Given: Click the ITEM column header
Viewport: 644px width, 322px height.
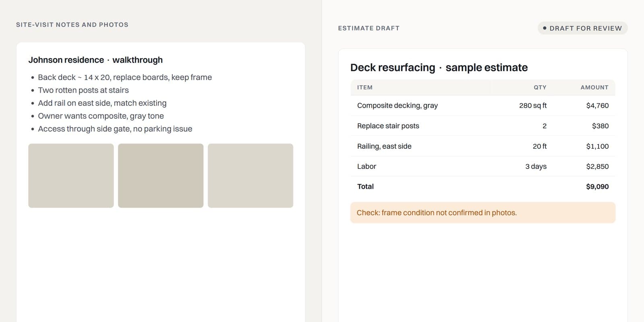Looking at the screenshot, I should [x=365, y=87].
